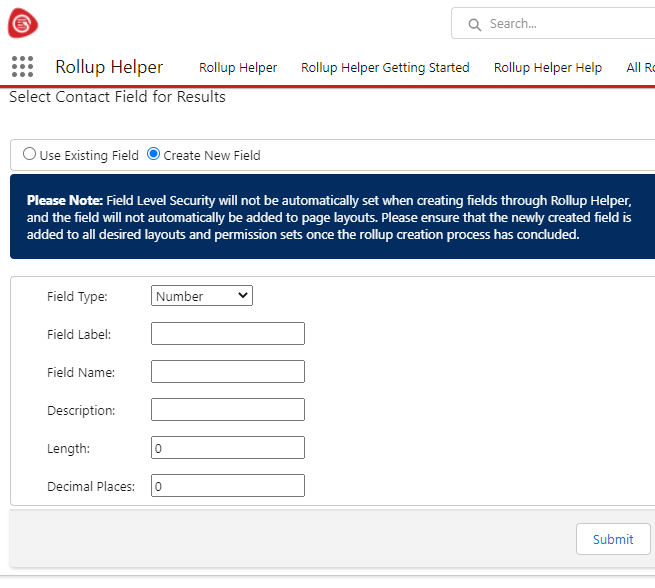Viewport: 655px width, 588px height.
Task: Select the Create New Field radio button
Action: (x=153, y=155)
